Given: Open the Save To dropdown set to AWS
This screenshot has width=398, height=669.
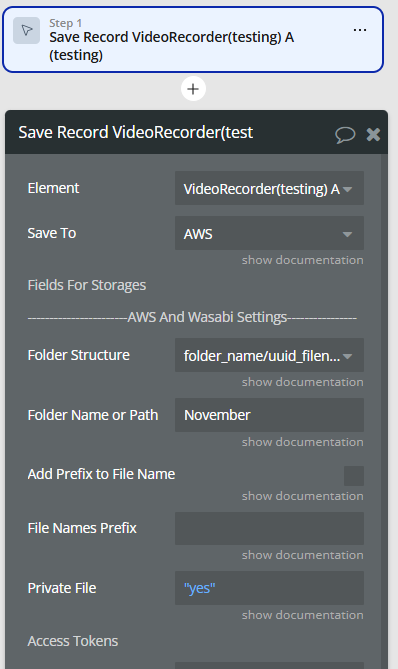Looking at the screenshot, I should pos(269,233).
